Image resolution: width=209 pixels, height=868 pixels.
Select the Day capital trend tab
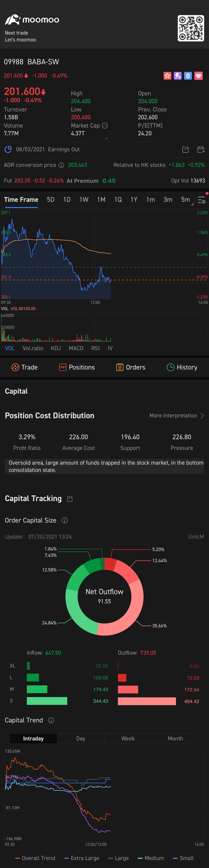tap(81, 738)
